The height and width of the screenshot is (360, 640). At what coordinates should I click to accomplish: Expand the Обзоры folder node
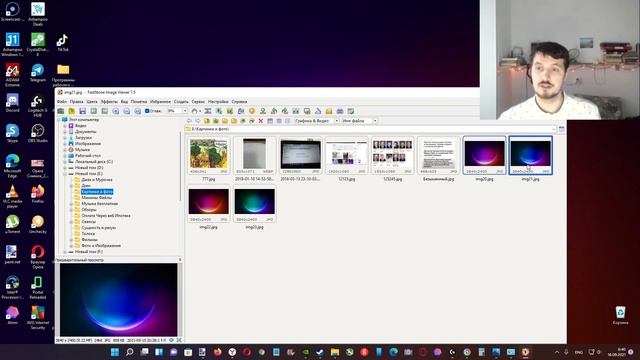click(71, 210)
